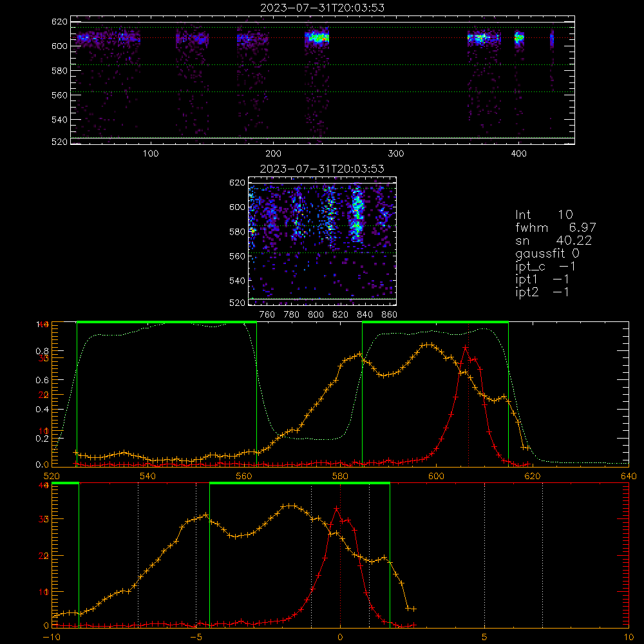The image size is (644, 644).
Task: Click x-axis label 560 on third plot
Action: 244,476
